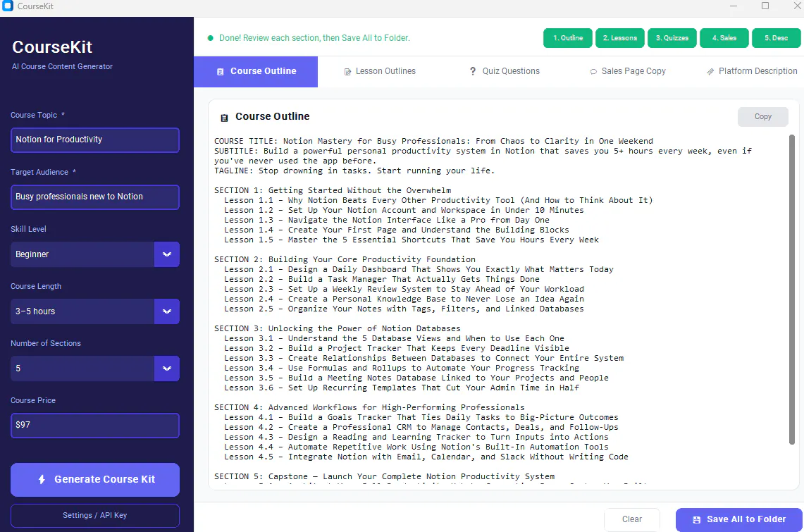Click Lesson 1.5 Master the 5 Essential Shortcuts

click(x=412, y=240)
